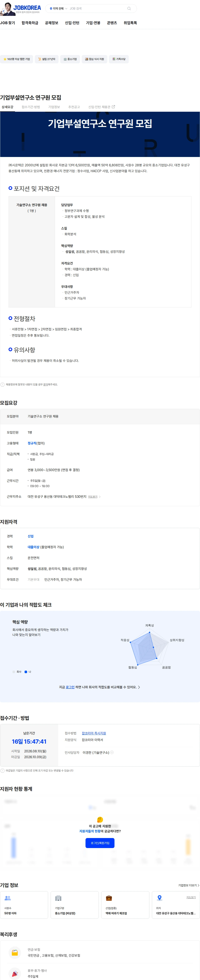
Task: Click the core competency radar chart
Action: [149, 647]
